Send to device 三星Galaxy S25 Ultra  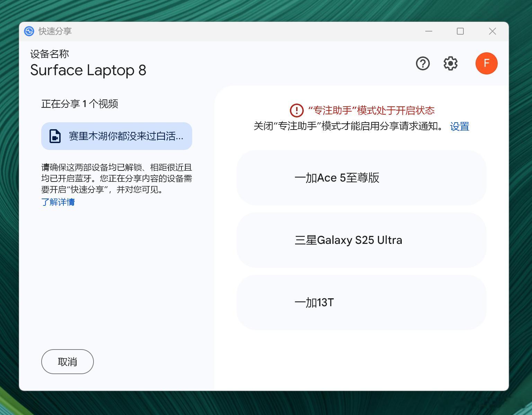[361, 240]
